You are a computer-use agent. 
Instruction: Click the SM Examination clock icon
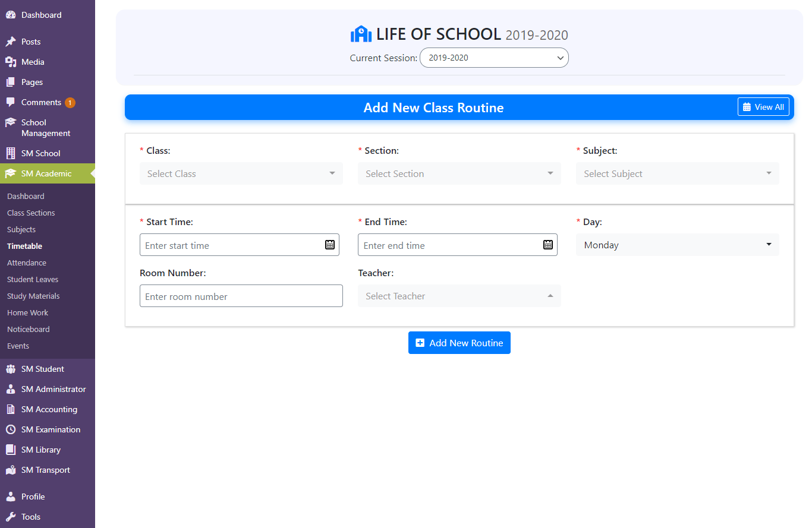click(10, 429)
